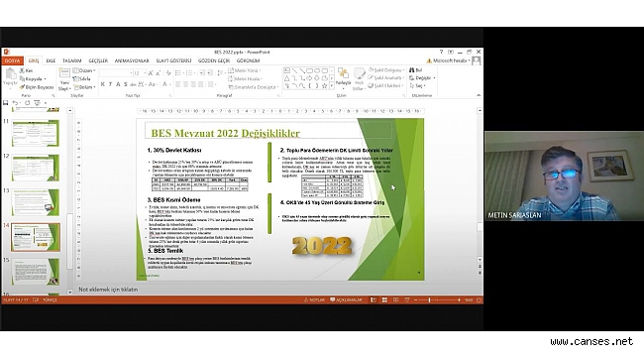Open the TASARIM ribbon tab
Image resolution: width=644 pixels, height=357 pixels.
pos(72,60)
